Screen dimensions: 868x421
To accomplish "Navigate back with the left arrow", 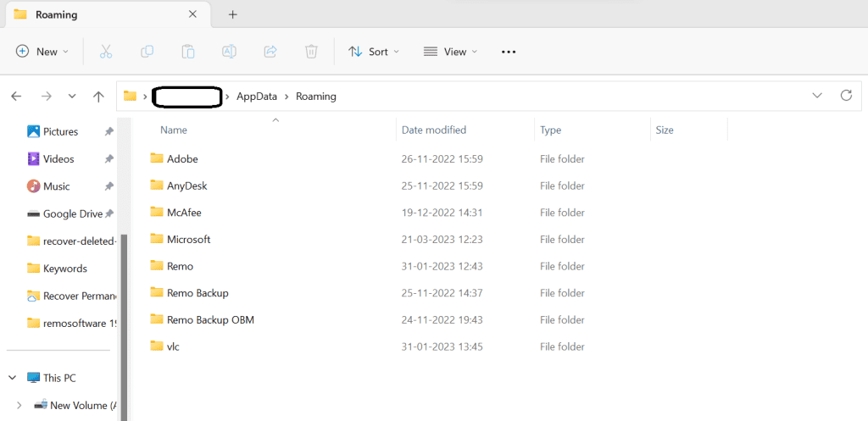I will pos(16,97).
